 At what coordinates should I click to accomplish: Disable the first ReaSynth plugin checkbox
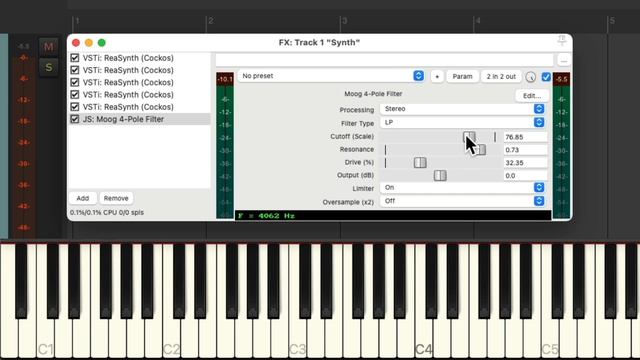coord(75,58)
